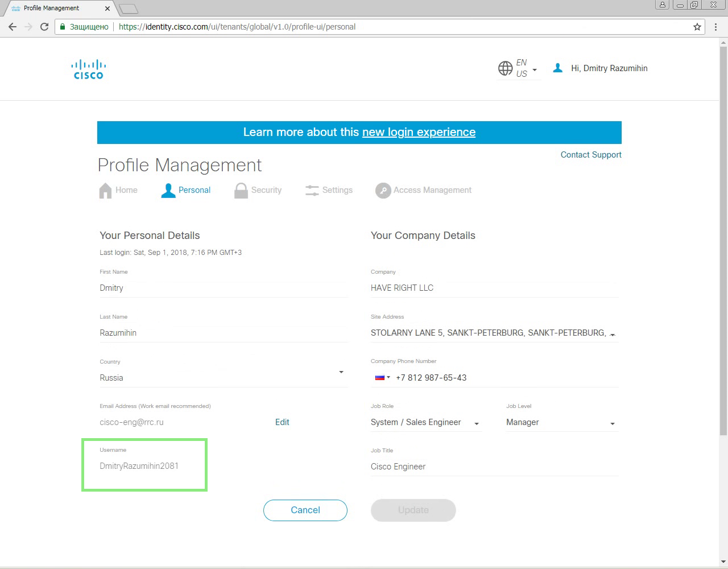The width and height of the screenshot is (728, 569).
Task: Switch to the Personal tab
Action: pos(185,191)
